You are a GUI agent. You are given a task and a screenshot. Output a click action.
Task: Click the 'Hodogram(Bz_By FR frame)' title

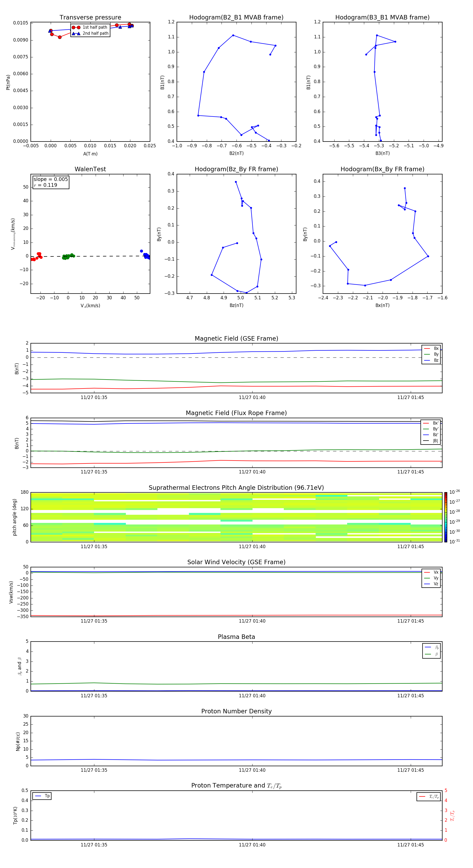[236, 169]
